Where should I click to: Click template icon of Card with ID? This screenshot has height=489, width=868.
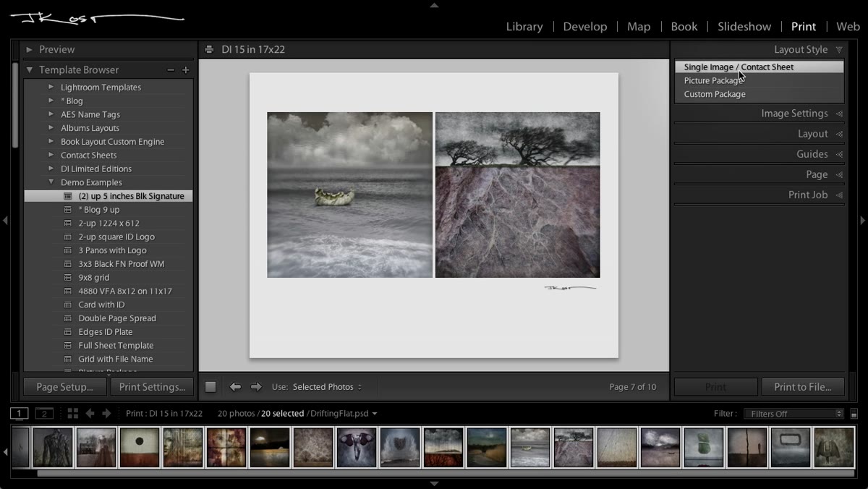[x=68, y=305]
